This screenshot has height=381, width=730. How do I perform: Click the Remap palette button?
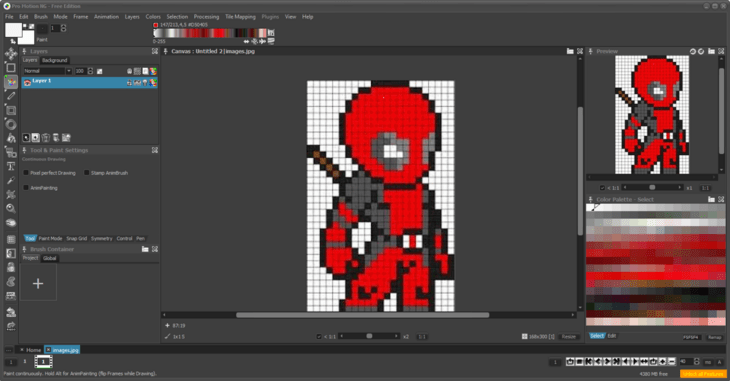click(x=714, y=337)
